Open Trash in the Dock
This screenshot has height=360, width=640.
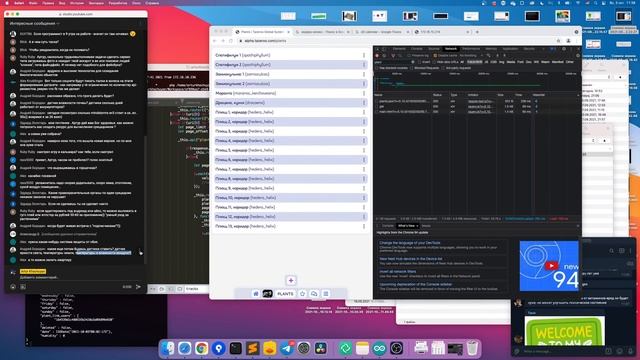[x=472, y=348]
